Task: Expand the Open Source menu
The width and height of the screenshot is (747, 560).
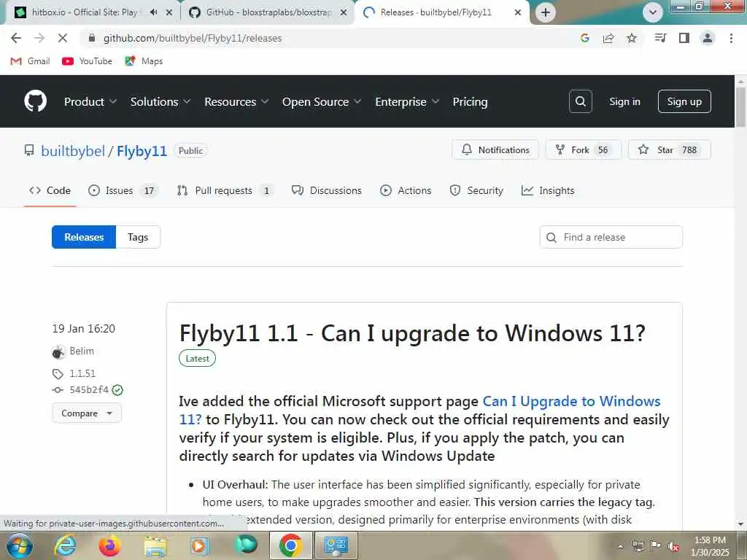Action: 322,101
